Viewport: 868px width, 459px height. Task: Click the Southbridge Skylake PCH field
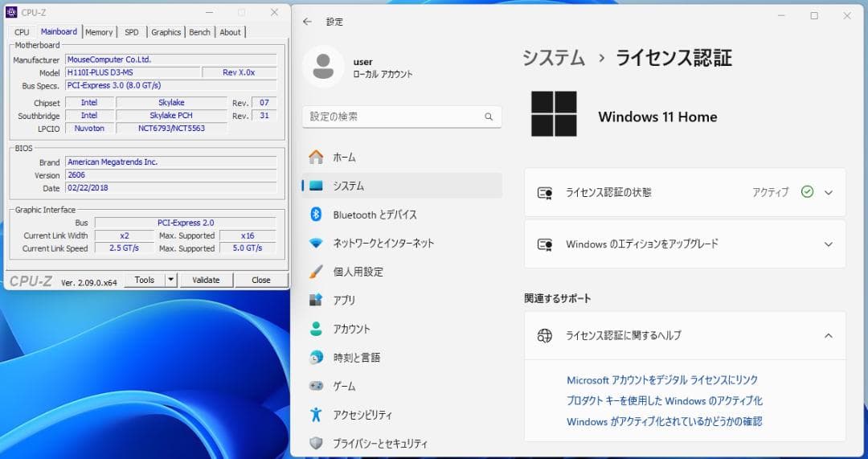172,115
